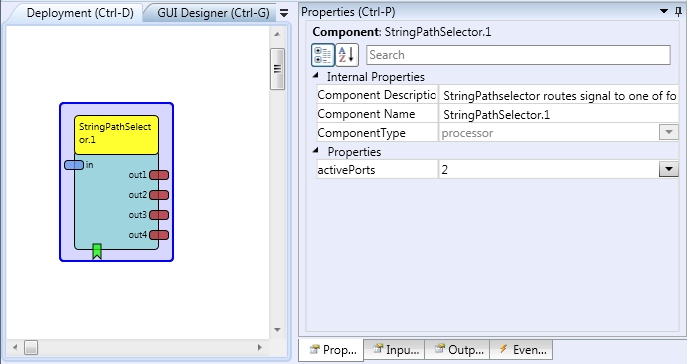Open the tab overflow dropdown arrow
687x364 pixels.
(x=284, y=14)
